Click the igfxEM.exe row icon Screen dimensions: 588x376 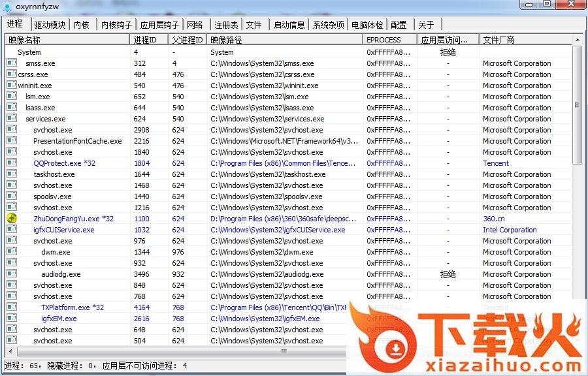pyautogui.click(x=12, y=318)
